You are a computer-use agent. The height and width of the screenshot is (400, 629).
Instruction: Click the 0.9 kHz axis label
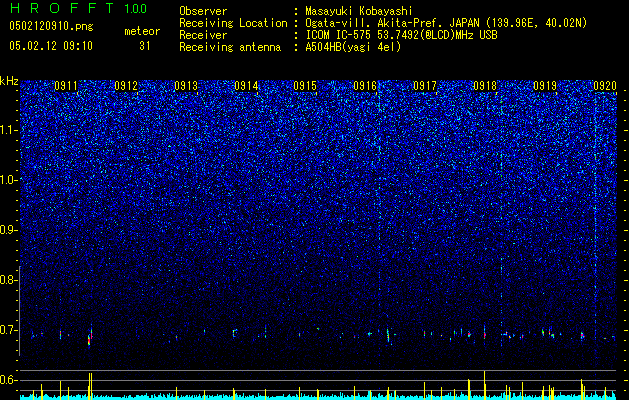click(x=8, y=230)
